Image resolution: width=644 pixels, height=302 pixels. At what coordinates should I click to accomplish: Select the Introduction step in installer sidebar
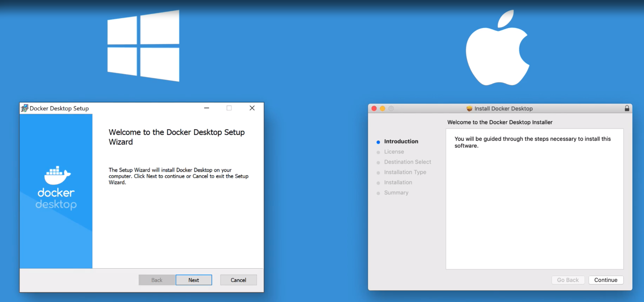(x=401, y=141)
